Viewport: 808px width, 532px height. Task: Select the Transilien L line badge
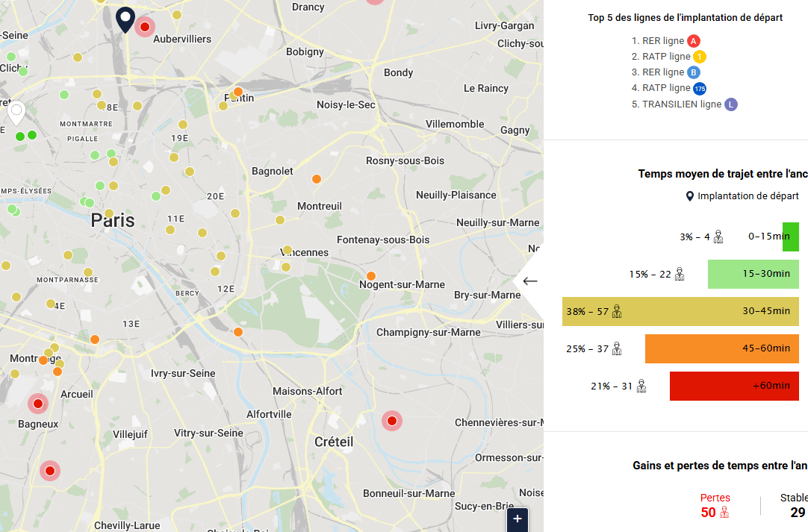[x=731, y=104]
